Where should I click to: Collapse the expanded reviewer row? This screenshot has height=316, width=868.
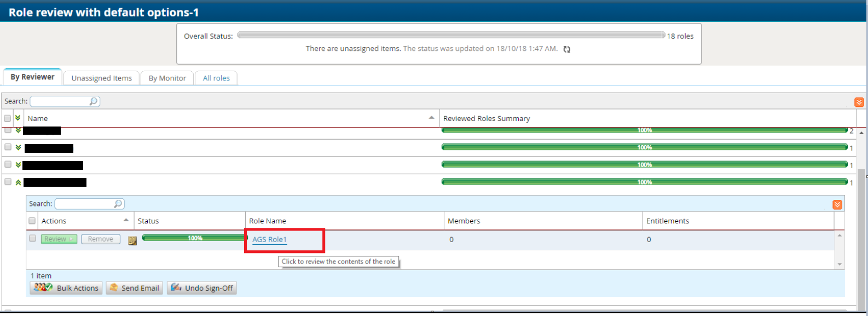[18, 182]
